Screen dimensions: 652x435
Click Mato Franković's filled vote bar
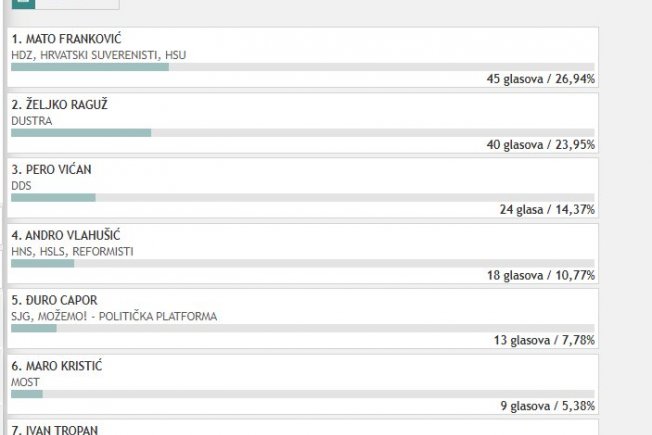coord(90,67)
